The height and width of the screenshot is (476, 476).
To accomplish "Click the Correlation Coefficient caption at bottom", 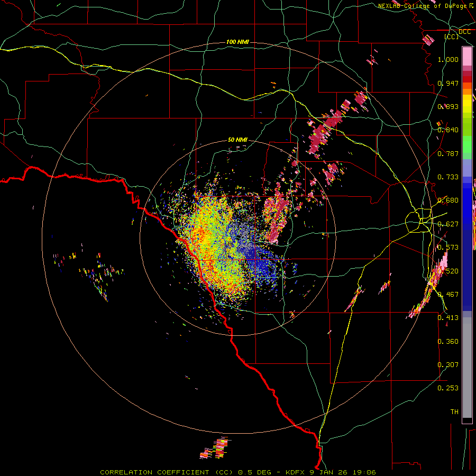I will (x=237, y=472).
